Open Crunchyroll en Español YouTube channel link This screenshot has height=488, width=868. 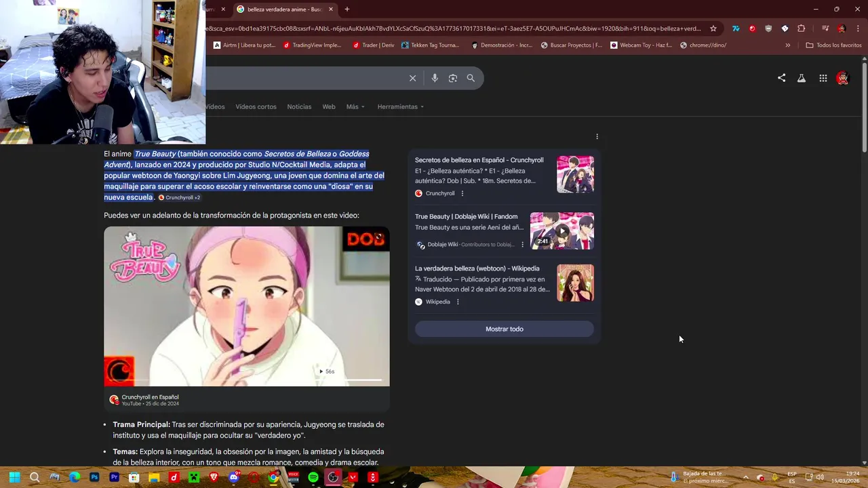[150, 397]
